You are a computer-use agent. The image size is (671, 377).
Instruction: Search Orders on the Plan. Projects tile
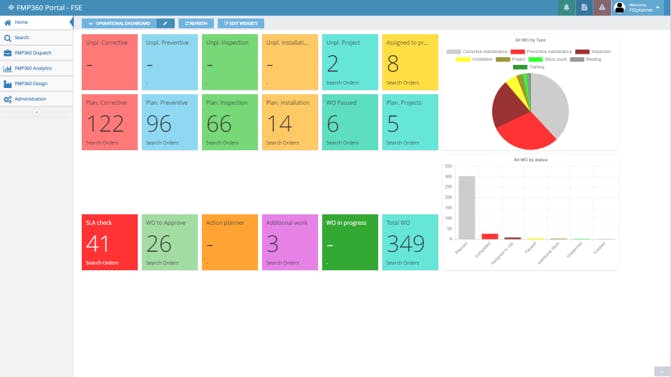[x=402, y=142]
